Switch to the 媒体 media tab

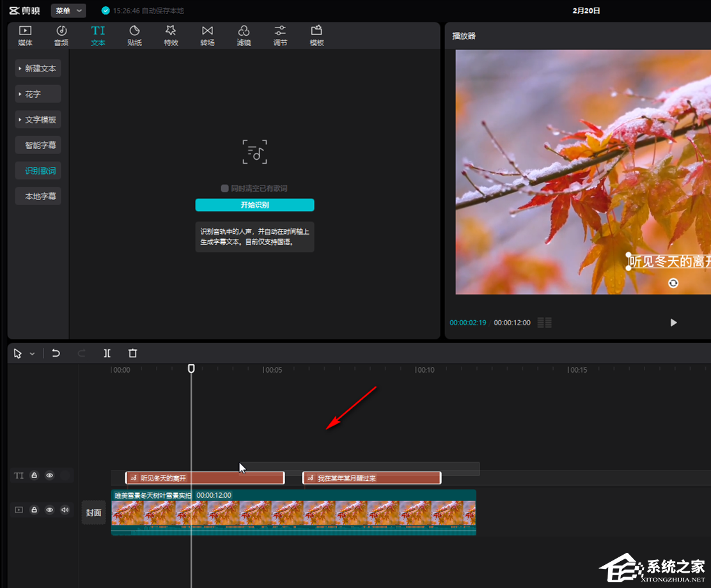(x=25, y=36)
